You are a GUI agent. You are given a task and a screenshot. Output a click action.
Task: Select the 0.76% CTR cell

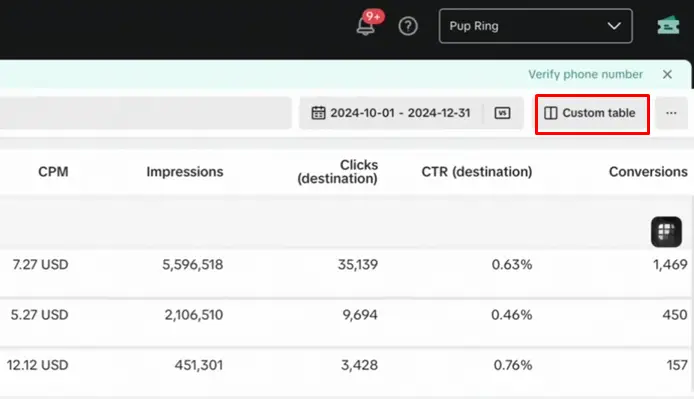click(x=513, y=365)
